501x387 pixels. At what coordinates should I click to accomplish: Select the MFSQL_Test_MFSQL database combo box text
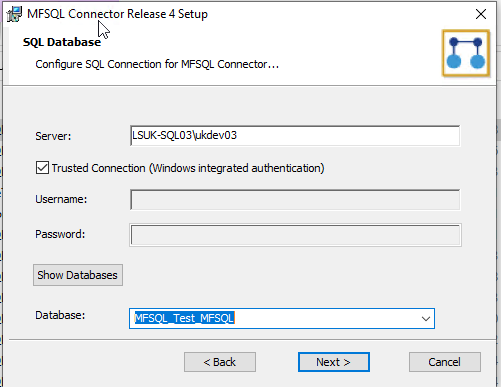pos(184,318)
